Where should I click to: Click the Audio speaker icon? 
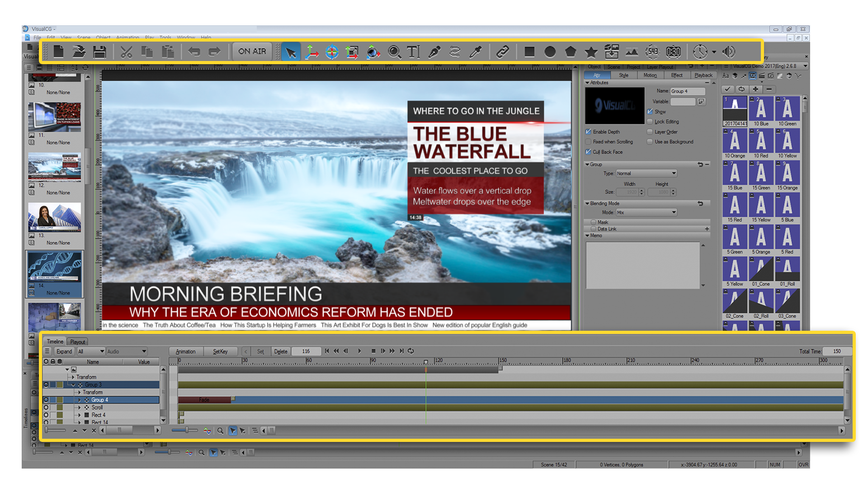[x=729, y=52]
